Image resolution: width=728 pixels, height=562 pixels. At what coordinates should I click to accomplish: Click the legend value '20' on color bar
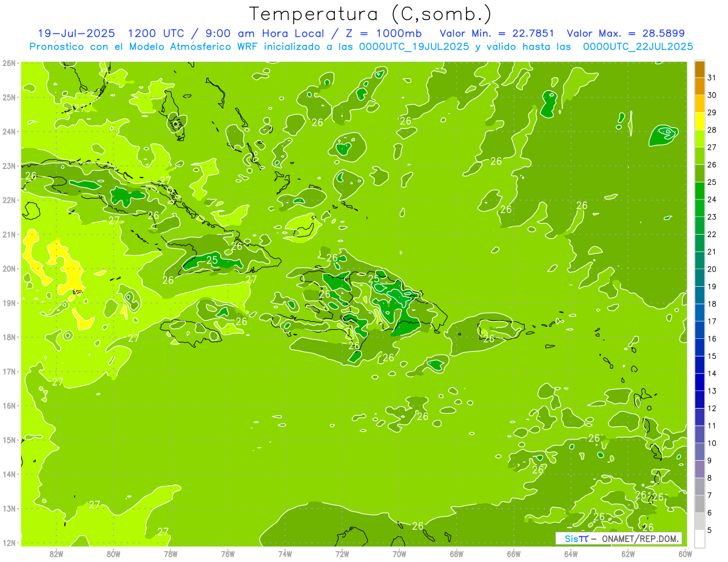[x=712, y=269]
